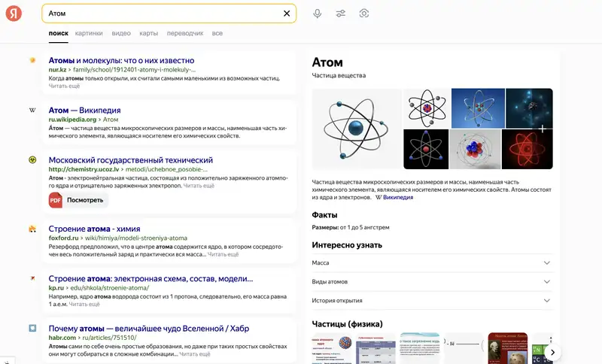Open the large atom model image
The height and width of the screenshot is (364, 602).
click(x=357, y=129)
